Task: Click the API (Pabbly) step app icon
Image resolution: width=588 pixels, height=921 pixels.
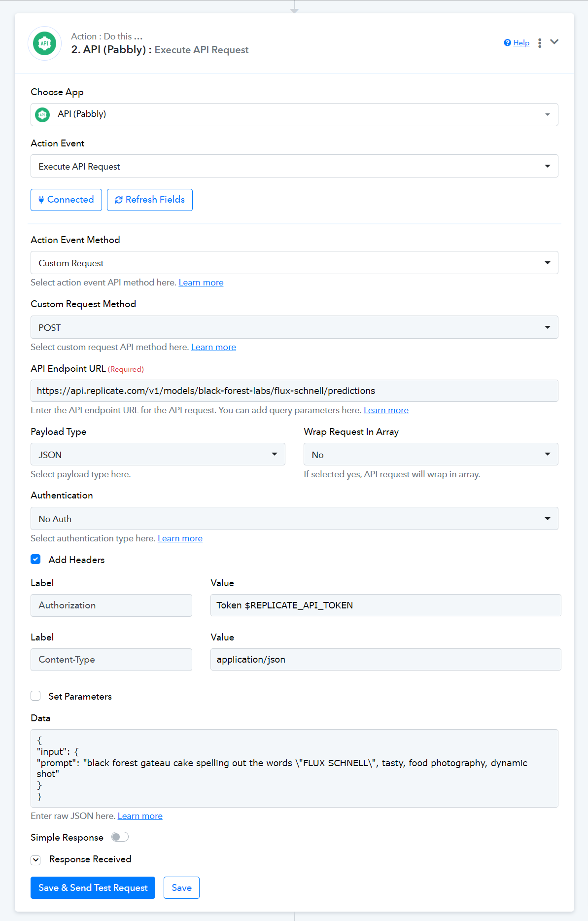Action: (44, 43)
